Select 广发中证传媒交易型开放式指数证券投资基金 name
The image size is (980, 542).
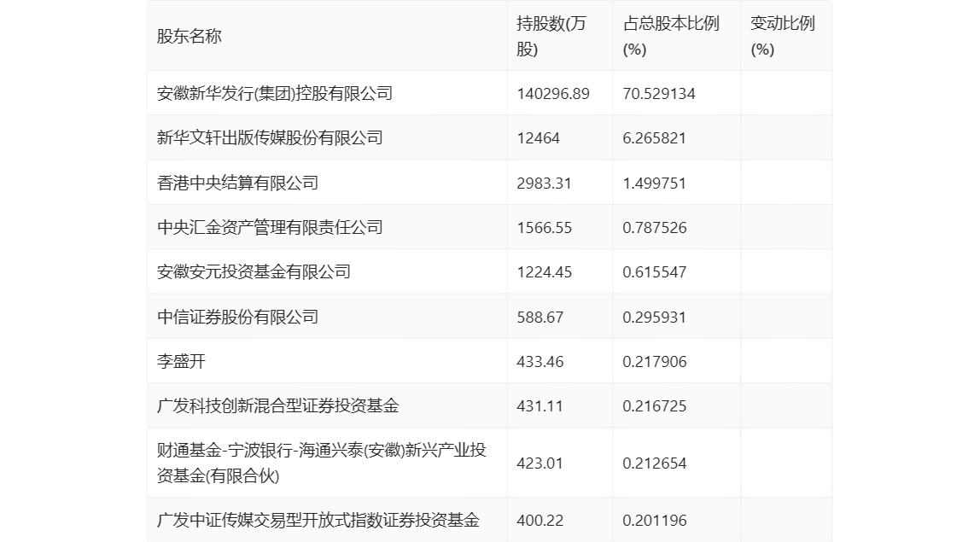(318, 520)
